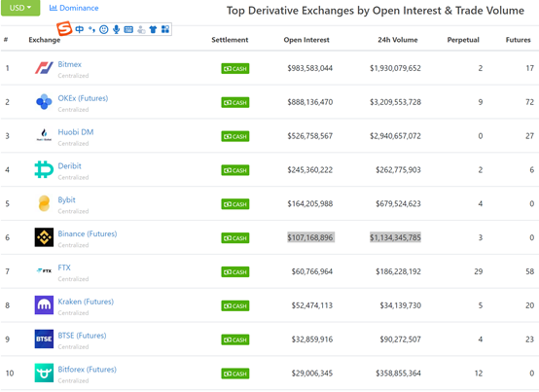Open the soft keyboard in IME toolbar

(x=128, y=29)
